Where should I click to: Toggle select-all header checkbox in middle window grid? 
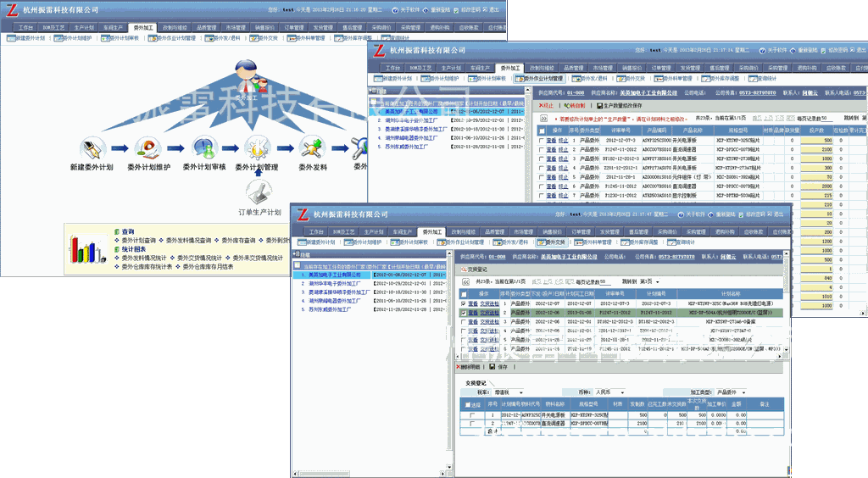coord(542,131)
